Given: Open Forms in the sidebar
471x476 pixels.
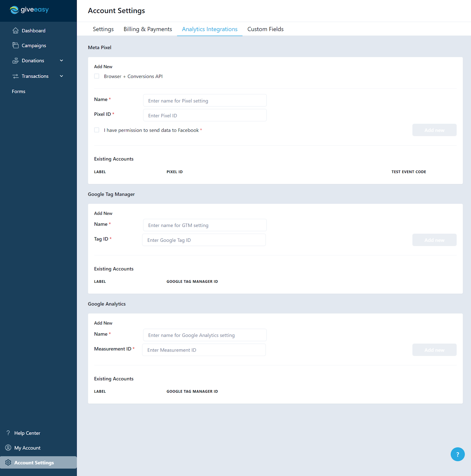Looking at the screenshot, I should (18, 91).
